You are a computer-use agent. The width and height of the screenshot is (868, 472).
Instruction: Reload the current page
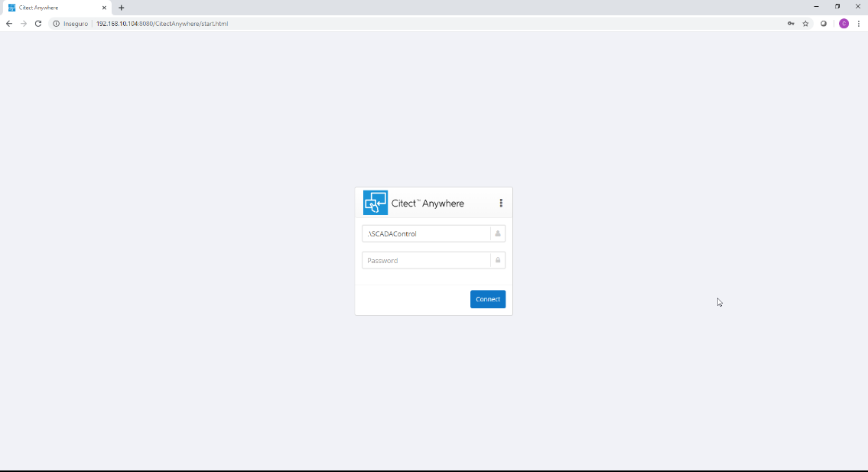coord(38,24)
